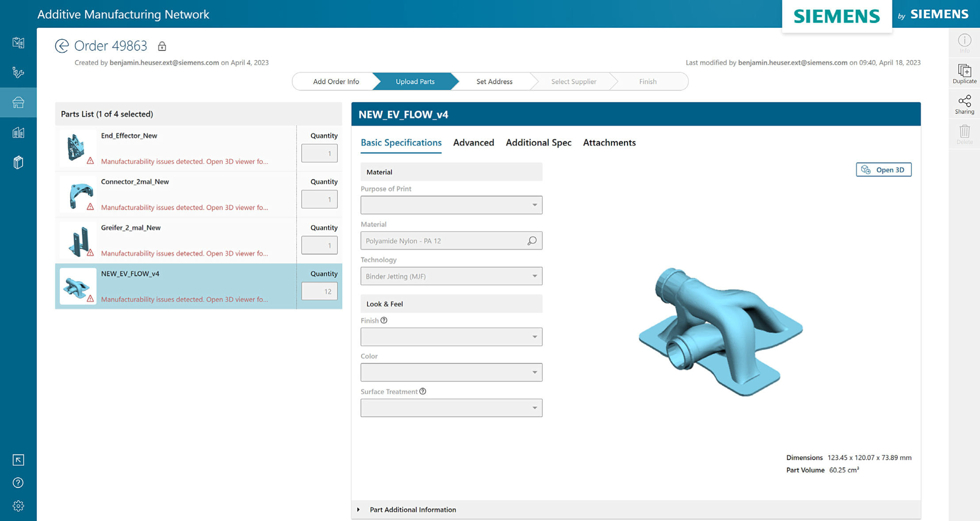
Task: Open the Sharing options icon
Action: pyautogui.click(x=964, y=104)
